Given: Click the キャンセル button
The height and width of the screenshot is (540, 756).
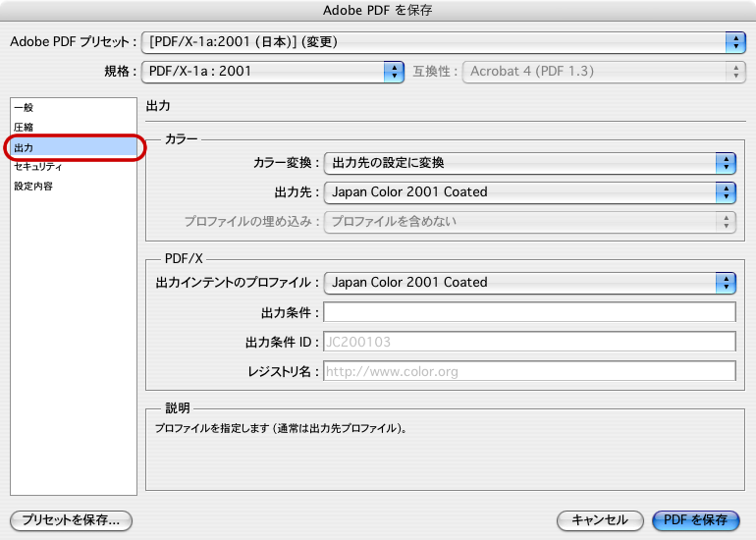Looking at the screenshot, I should tap(600, 520).
